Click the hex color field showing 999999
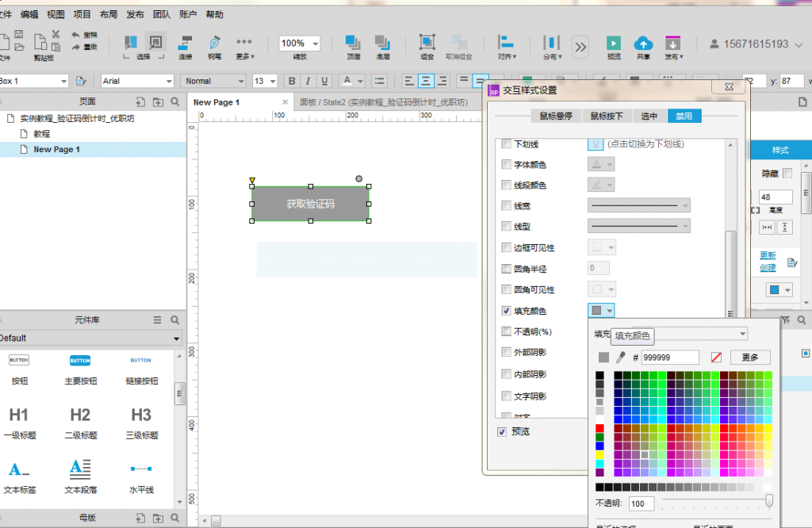812x528 pixels. [x=670, y=358]
